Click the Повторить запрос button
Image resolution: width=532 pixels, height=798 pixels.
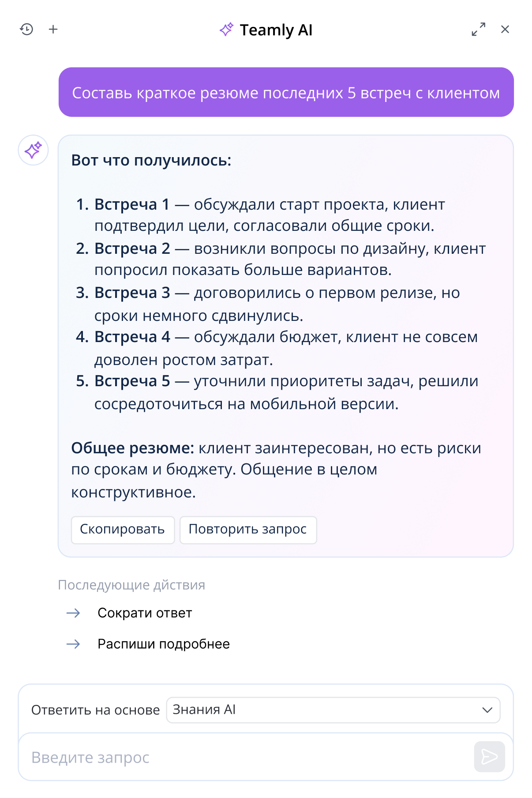click(x=248, y=529)
